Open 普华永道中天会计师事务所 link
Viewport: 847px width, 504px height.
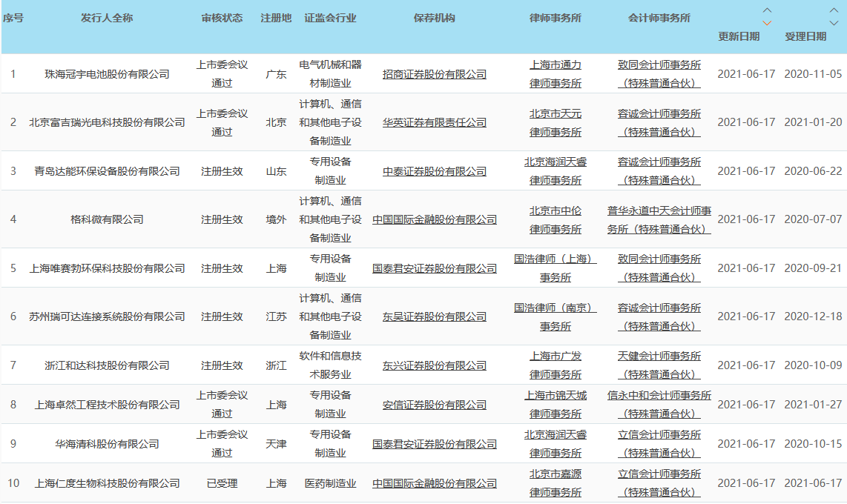coord(659,219)
